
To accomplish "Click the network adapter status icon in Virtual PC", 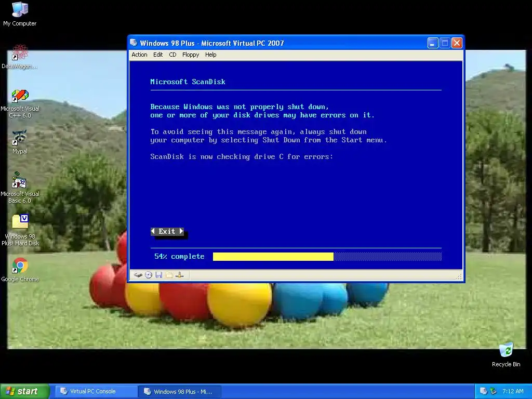I will (x=179, y=275).
